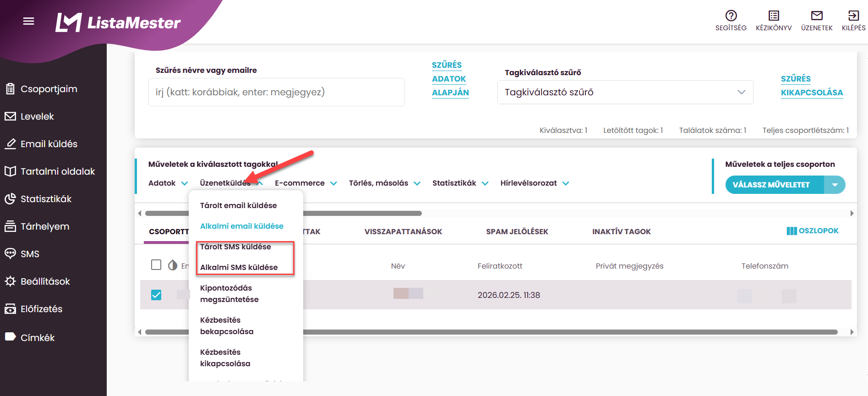This screenshot has height=396, width=868.
Task: Click the ListaMester logo
Action: [118, 22]
